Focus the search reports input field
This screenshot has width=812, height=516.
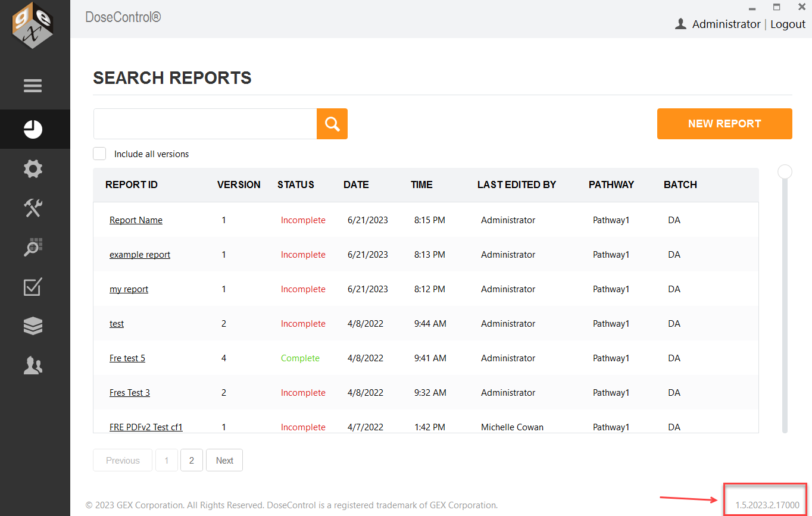[205, 124]
